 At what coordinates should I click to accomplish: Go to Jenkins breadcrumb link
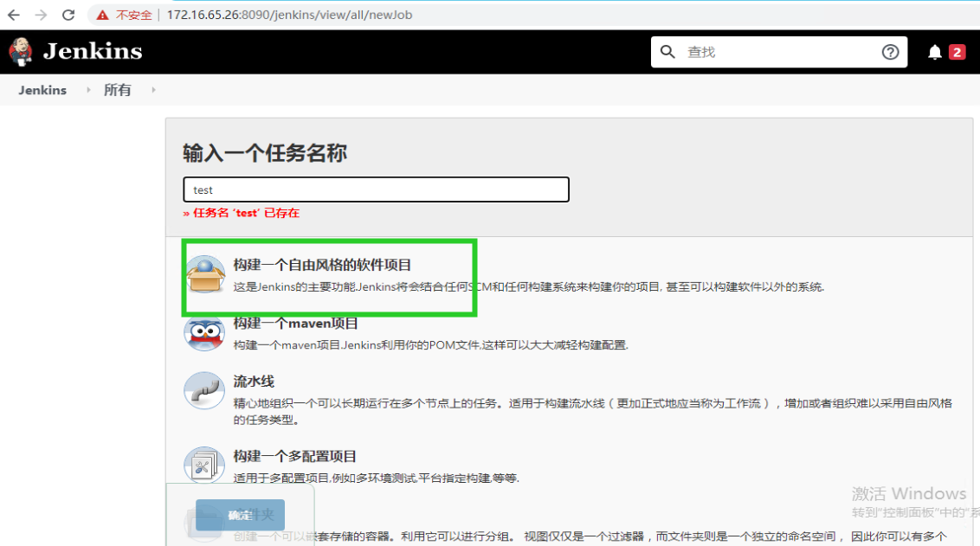click(42, 90)
